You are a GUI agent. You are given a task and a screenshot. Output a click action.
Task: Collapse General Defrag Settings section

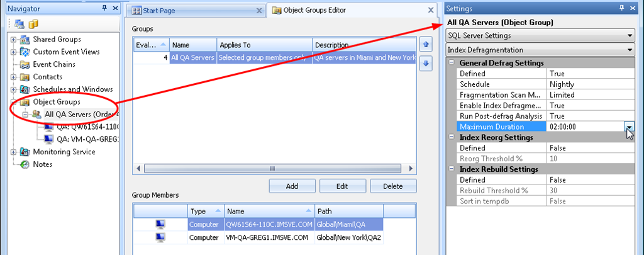[452, 63]
